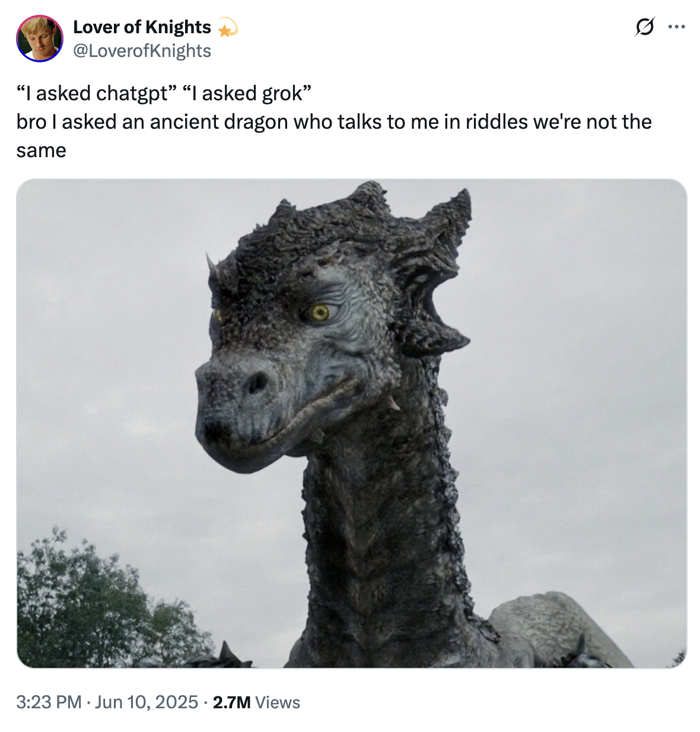Open the @LoverofKnights handle link
The width and height of the screenshot is (700, 732).
click(142, 51)
